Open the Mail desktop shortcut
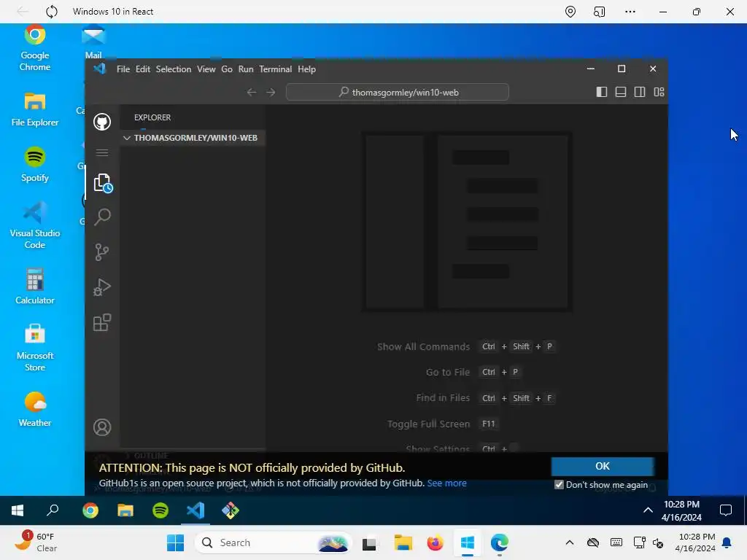 pyautogui.click(x=93, y=43)
